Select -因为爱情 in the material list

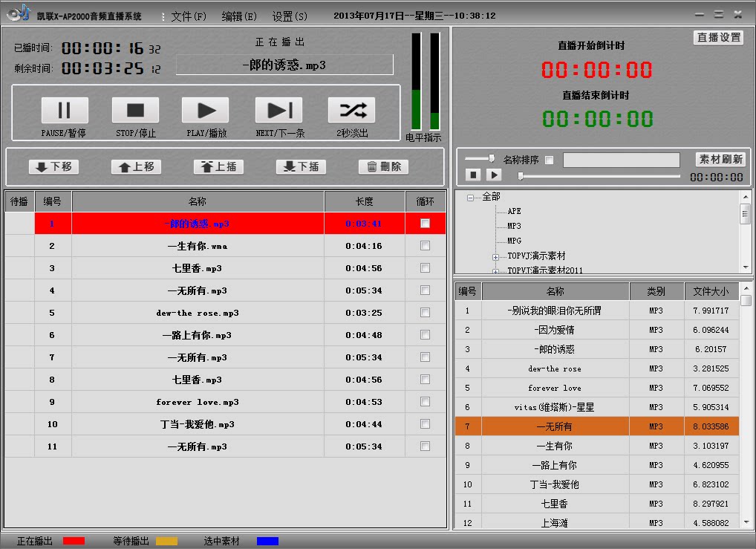[597, 330]
